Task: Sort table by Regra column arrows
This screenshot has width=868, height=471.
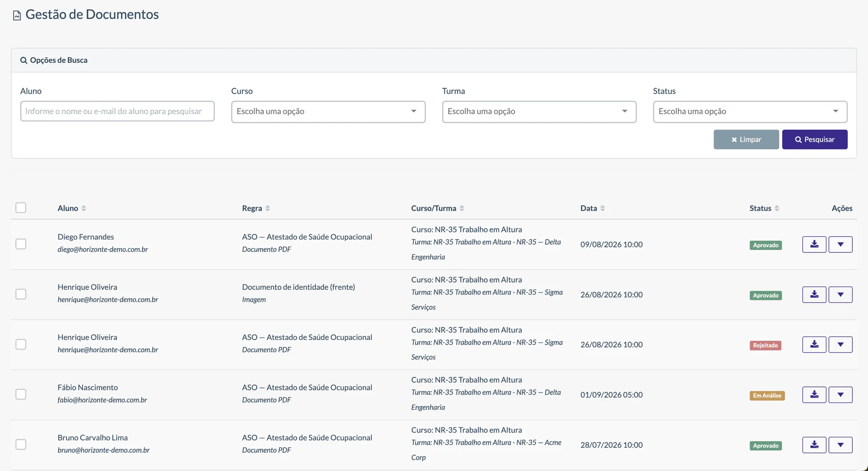Action: click(268, 208)
